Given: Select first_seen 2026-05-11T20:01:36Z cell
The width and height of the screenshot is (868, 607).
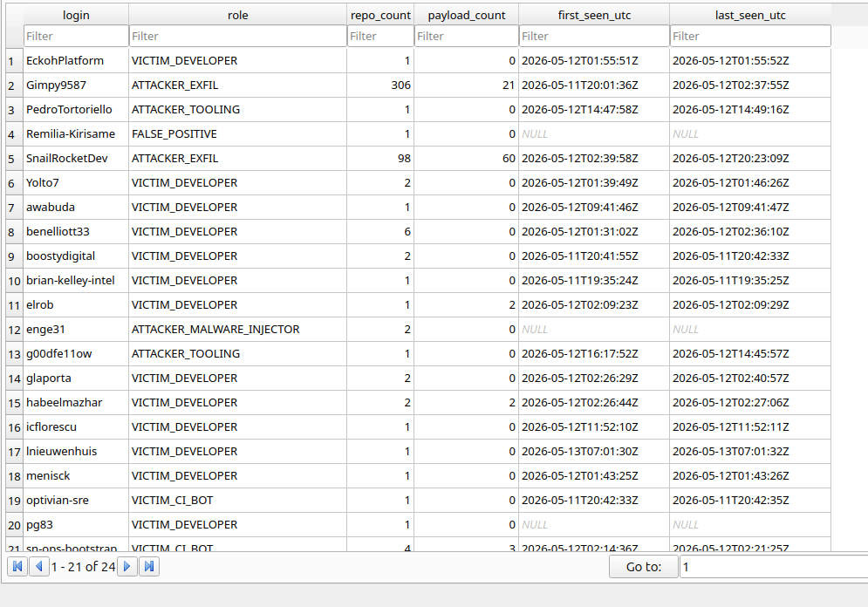Looking at the screenshot, I should [x=594, y=85].
